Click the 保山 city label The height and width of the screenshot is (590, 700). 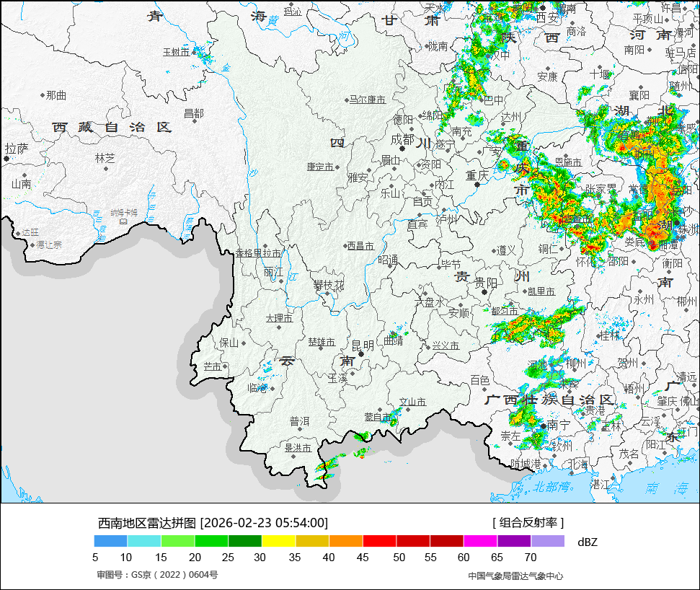tap(229, 343)
